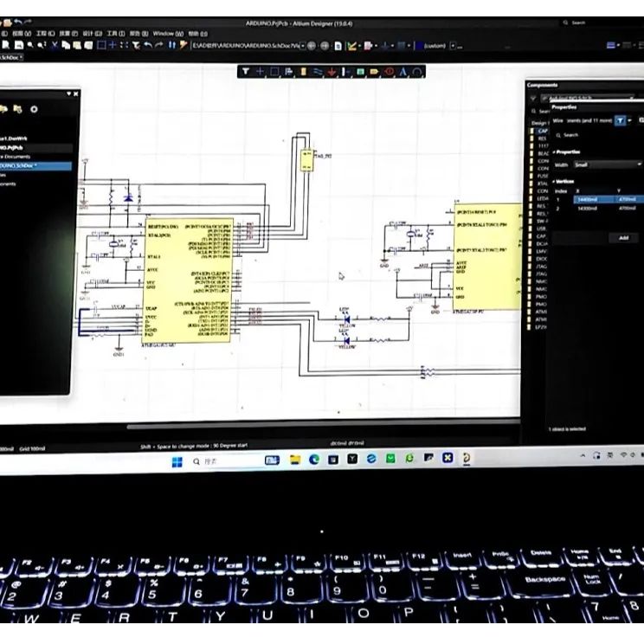Click the selection filter icon in the schematic toolbar
The height and width of the screenshot is (644, 644).
click(246, 72)
